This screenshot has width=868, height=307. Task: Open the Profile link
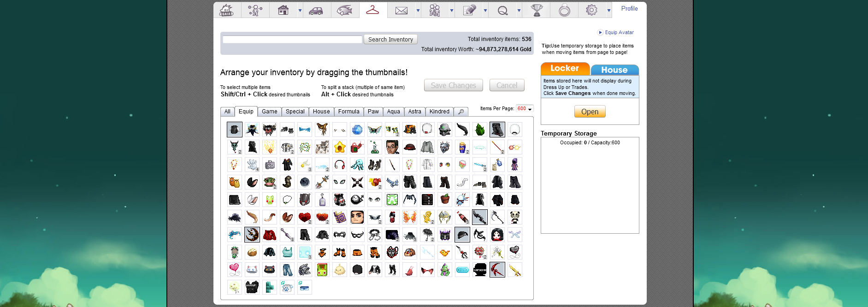[629, 9]
